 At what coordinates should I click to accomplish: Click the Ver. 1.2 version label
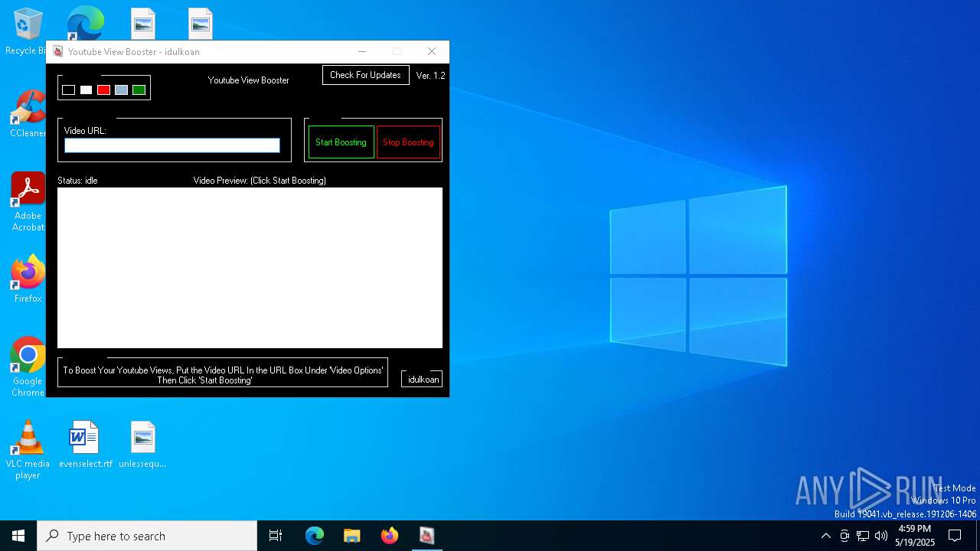[x=430, y=76]
